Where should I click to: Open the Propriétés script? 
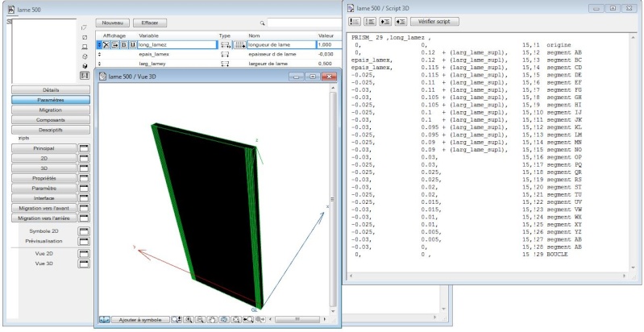(44, 178)
